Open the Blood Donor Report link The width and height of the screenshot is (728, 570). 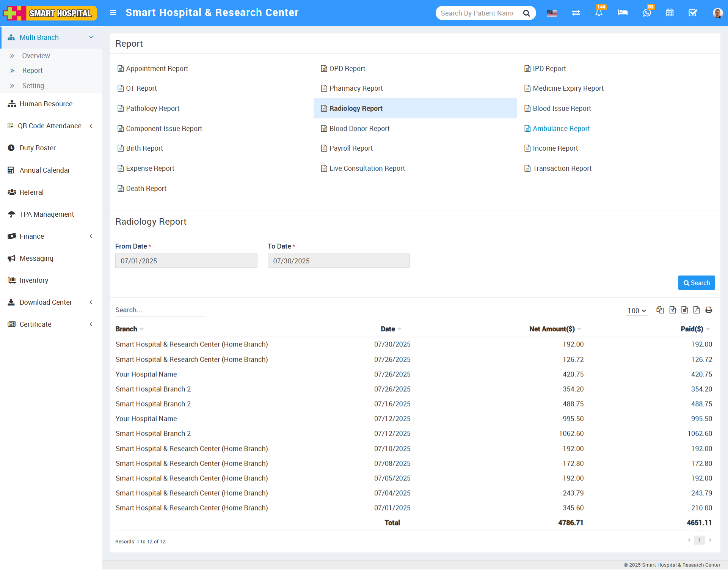(x=355, y=129)
